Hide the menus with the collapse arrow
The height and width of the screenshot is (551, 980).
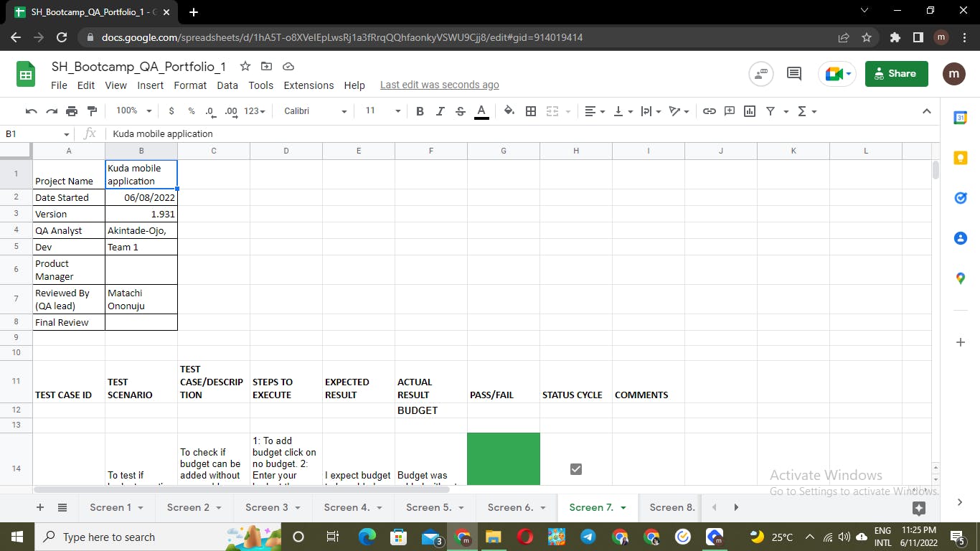coord(926,111)
